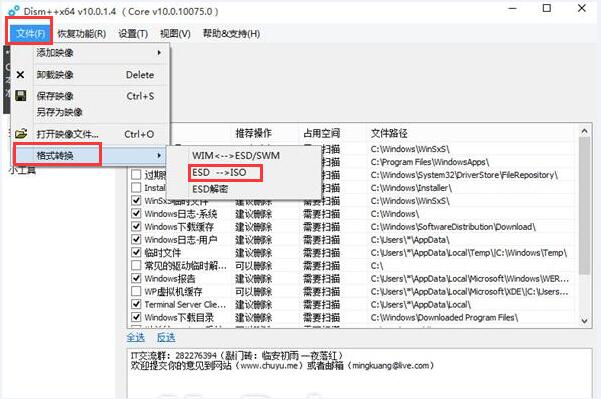This screenshot has width=601, height=399.
Task: Enable the WP虚拟机缓存 checkbox
Action: click(x=136, y=291)
